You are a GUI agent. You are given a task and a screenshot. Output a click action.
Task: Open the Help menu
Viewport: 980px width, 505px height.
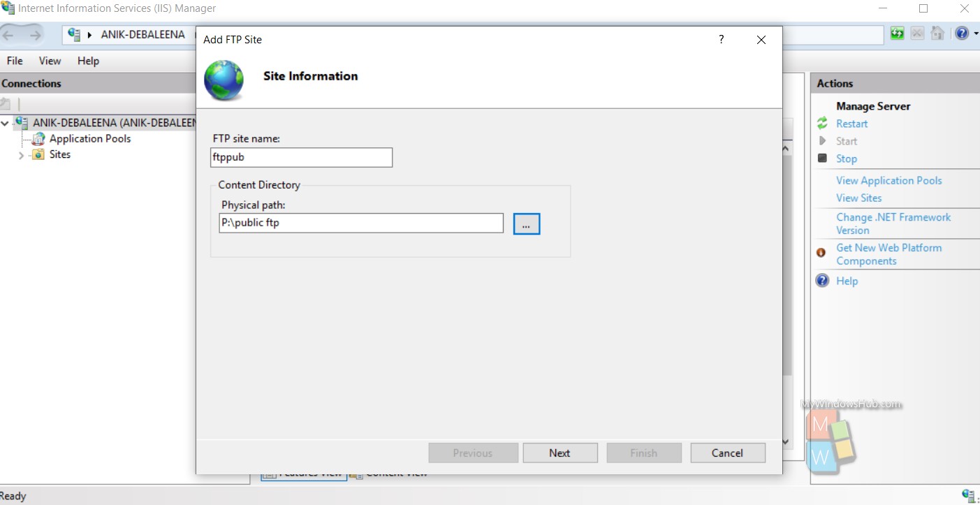coord(88,61)
